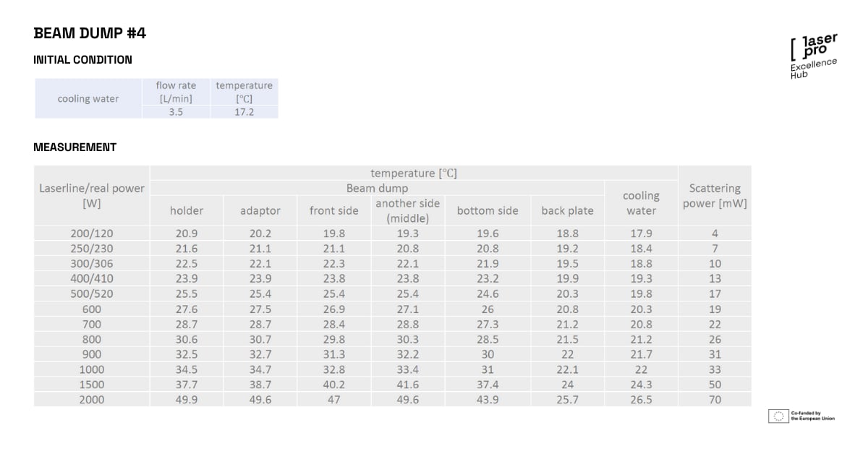
Task: Click the 'INITIAL CONDITION' heading
Action: tap(82, 60)
